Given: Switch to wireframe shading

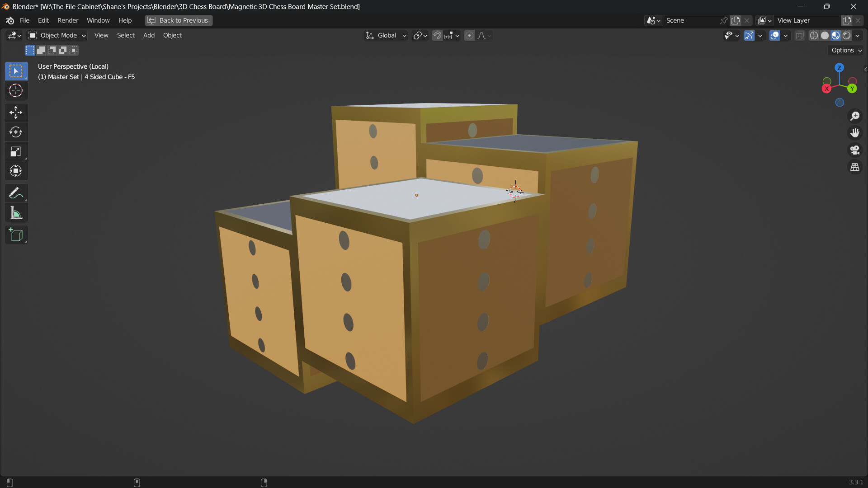Looking at the screenshot, I should click(814, 35).
